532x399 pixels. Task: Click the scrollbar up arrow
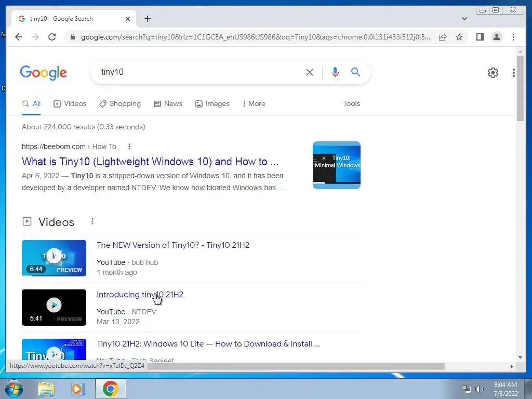click(x=520, y=51)
